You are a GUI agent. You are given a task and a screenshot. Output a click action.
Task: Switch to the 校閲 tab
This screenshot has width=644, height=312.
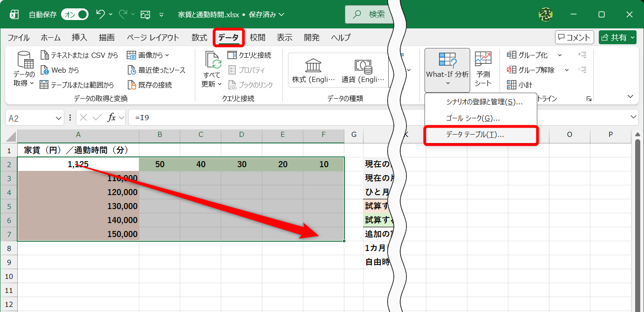(x=258, y=38)
